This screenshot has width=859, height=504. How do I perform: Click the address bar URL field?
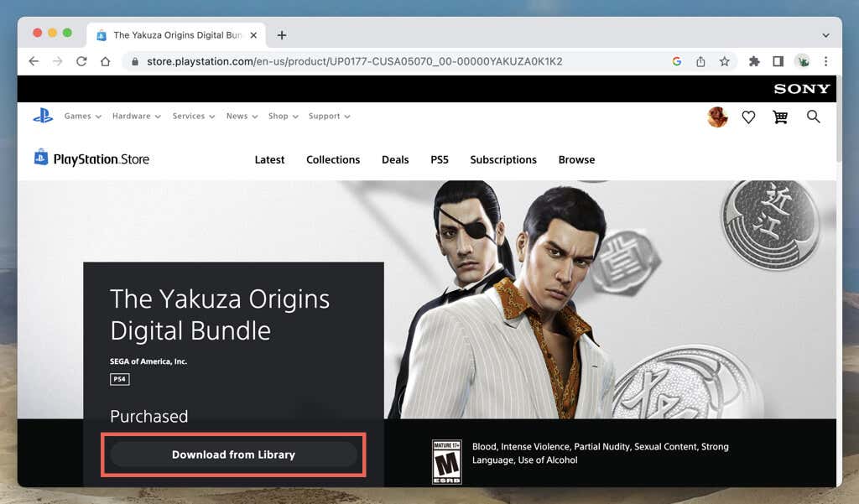point(355,61)
